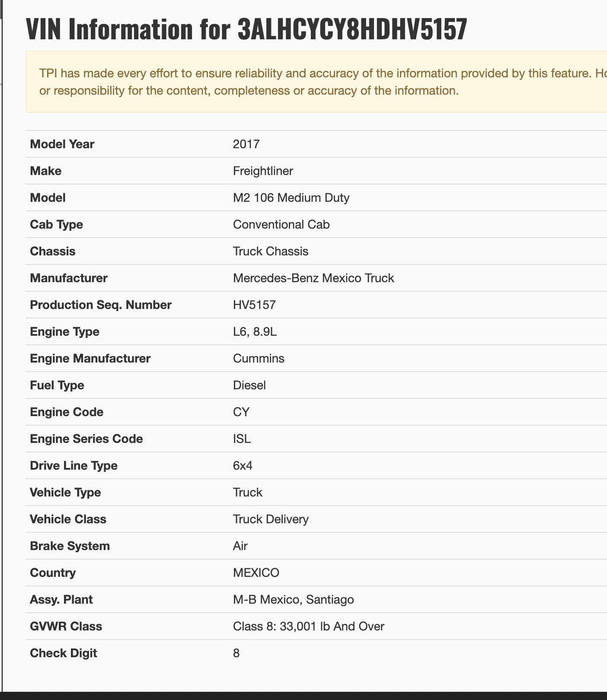Click the L6, 8.9L engine type value

coord(255,331)
